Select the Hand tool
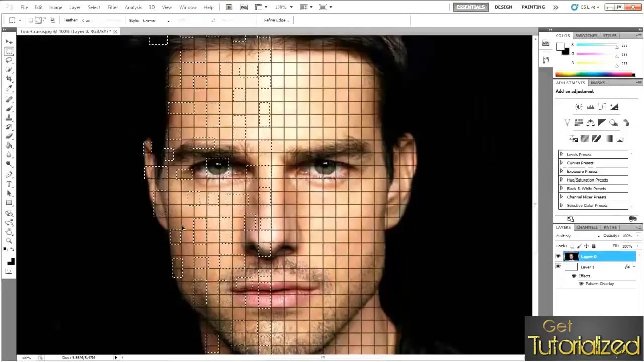644x362 pixels. [9, 232]
